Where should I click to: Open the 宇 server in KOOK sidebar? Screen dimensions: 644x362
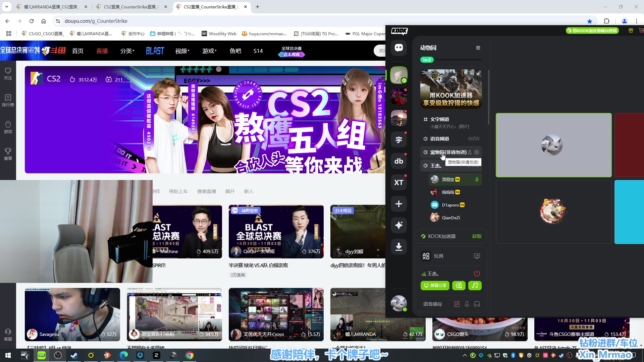click(399, 140)
